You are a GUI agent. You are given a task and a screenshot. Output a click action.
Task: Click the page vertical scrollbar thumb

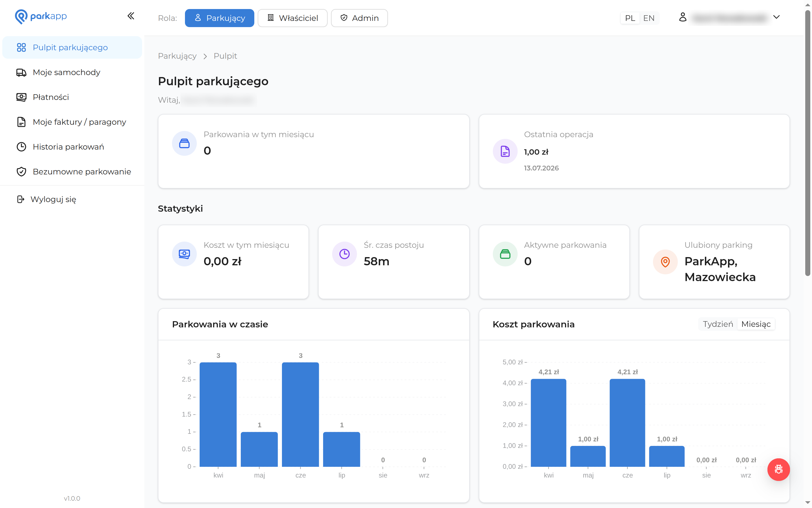click(808, 143)
